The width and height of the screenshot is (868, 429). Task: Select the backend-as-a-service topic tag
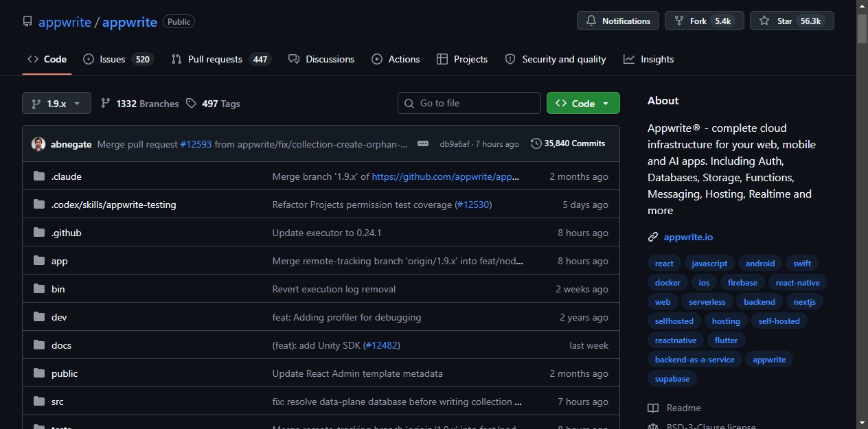coord(695,360)
